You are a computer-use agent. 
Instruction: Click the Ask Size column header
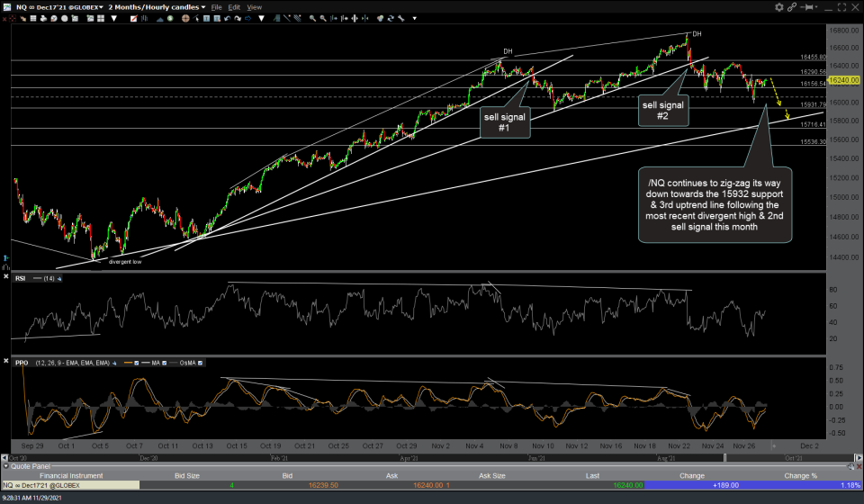(x=491, y=476)
